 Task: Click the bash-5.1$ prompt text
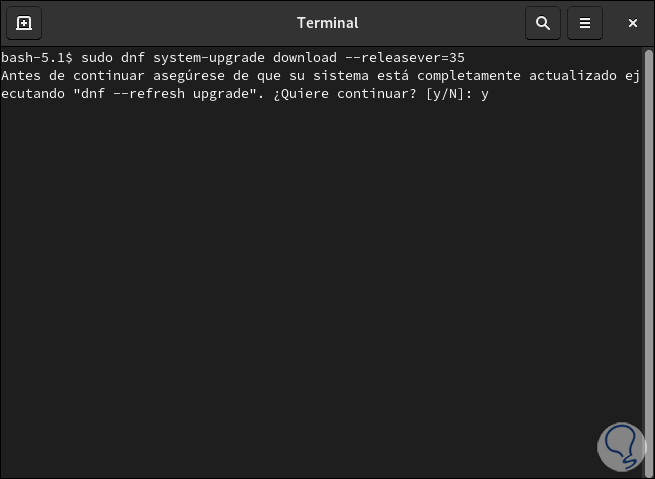37,58
